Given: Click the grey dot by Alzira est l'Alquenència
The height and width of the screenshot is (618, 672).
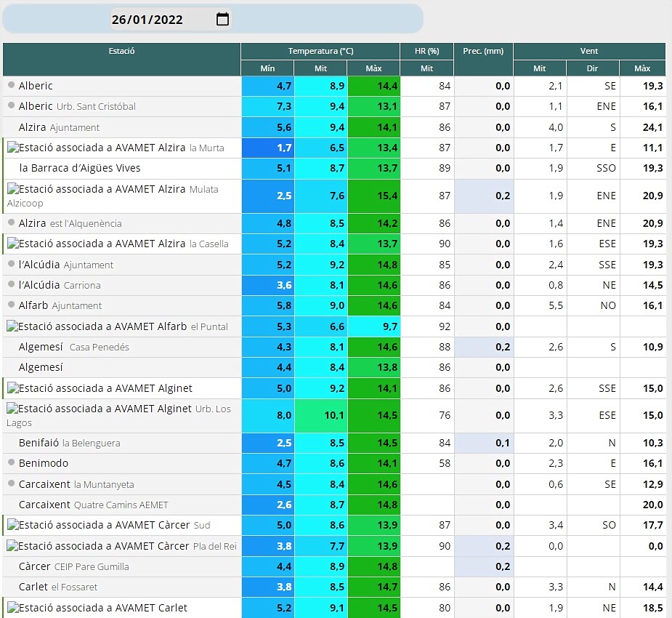Looking at the screenshot, I should pyautogui.click(x=12, y=222).
